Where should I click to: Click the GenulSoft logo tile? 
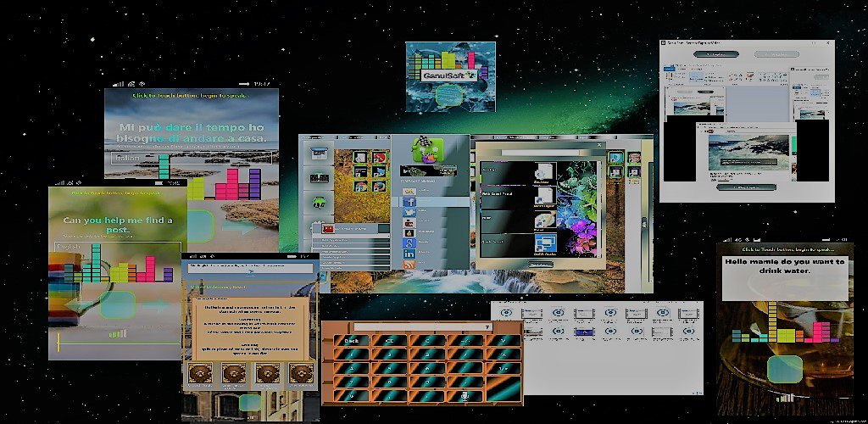pyautogui.click(x=450, y=76)
